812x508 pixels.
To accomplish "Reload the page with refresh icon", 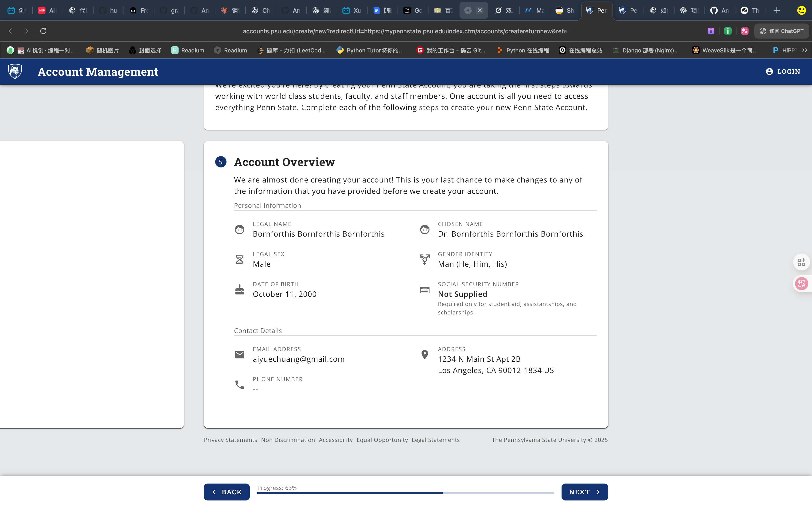I will click(43, 31).
